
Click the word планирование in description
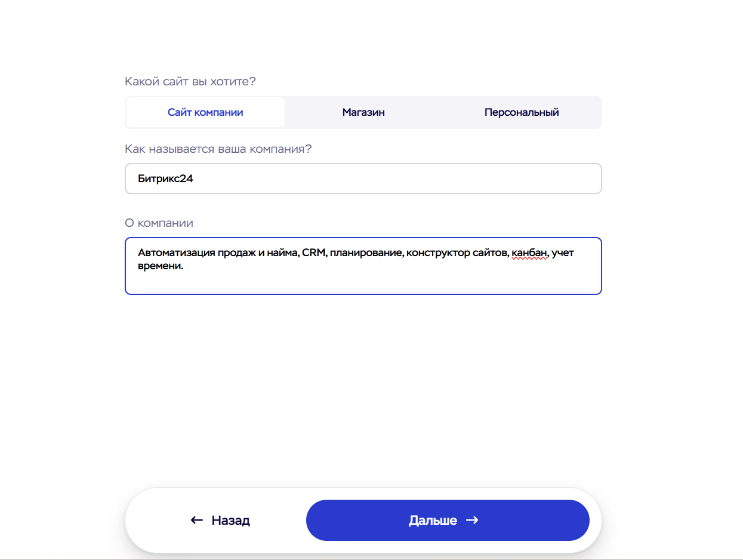[x=368, y=253]
